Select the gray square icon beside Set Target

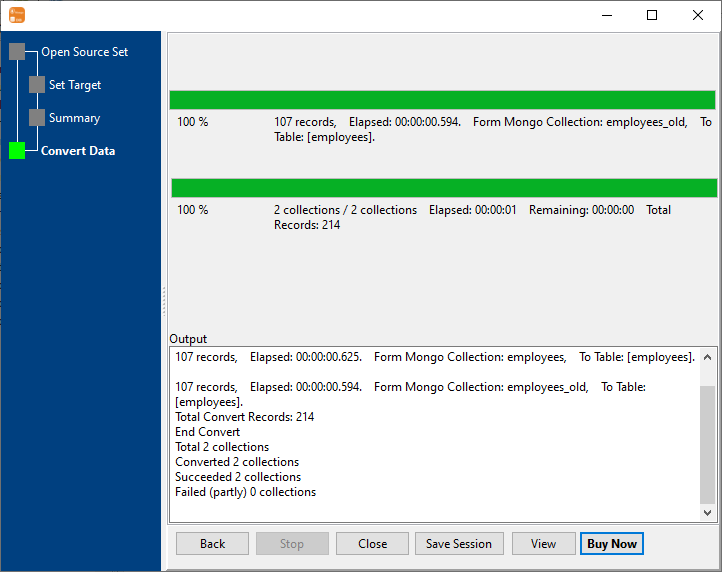click(x=37, y=85)
